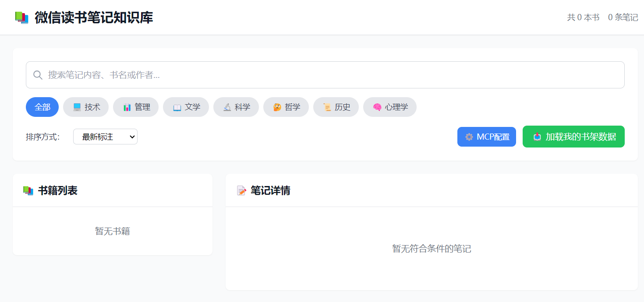
Task: Click the scroll icon on the 历史 chip
Action: 327,107
